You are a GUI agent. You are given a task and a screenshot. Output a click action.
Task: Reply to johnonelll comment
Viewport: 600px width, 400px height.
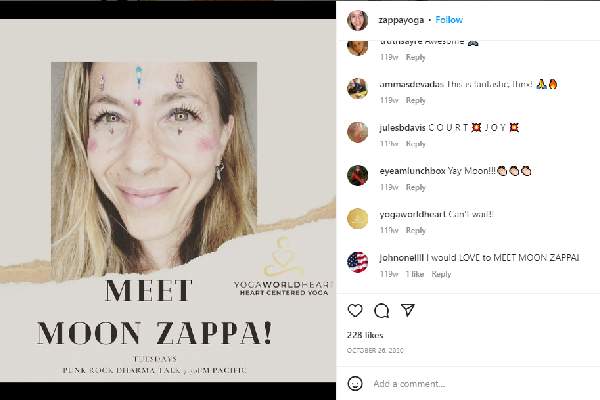coord(441,274)
